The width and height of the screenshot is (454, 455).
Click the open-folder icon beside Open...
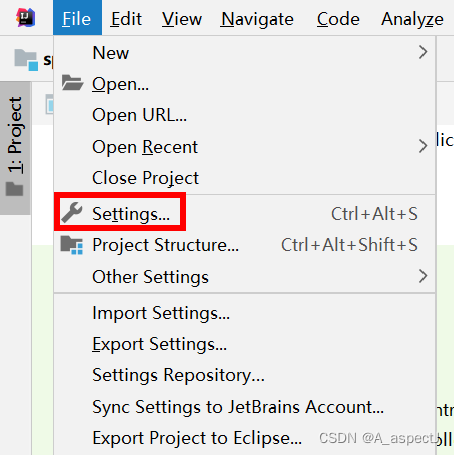click(x=72, y=83)
